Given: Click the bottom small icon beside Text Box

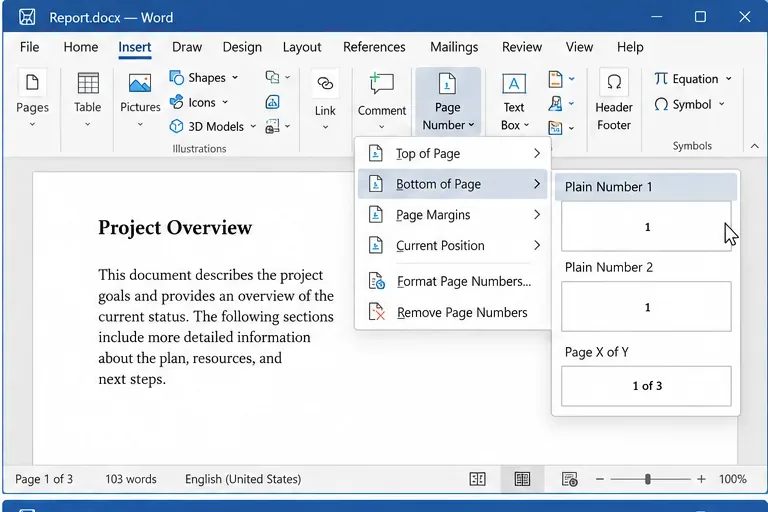Looking at the screenshot, I should [x=555, y=128].
